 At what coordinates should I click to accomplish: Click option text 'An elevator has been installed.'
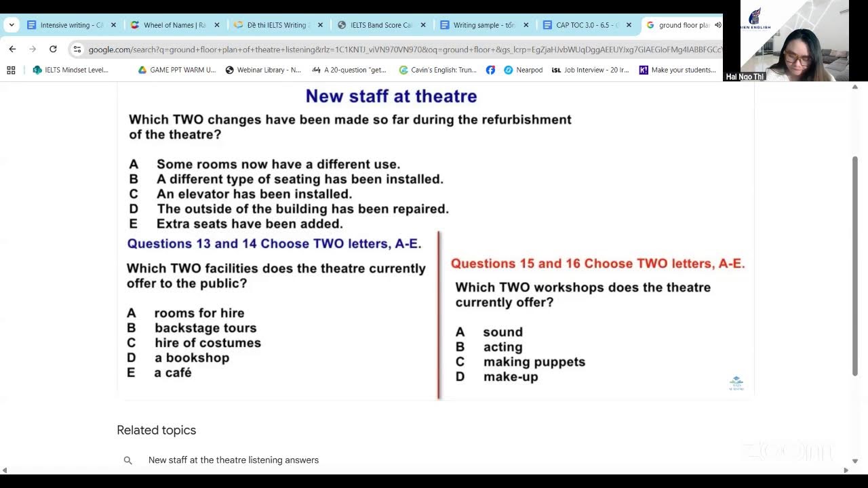pos(254,194)
